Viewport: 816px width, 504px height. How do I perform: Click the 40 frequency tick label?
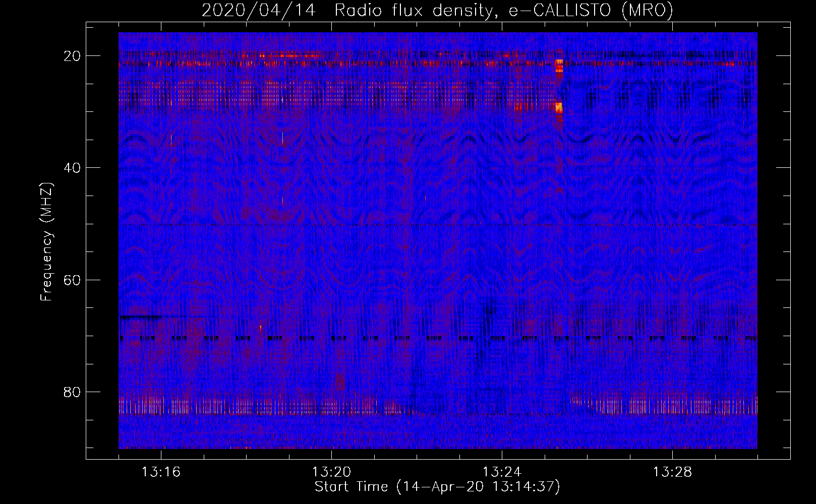pyautogui.click(x=73, y=168)
